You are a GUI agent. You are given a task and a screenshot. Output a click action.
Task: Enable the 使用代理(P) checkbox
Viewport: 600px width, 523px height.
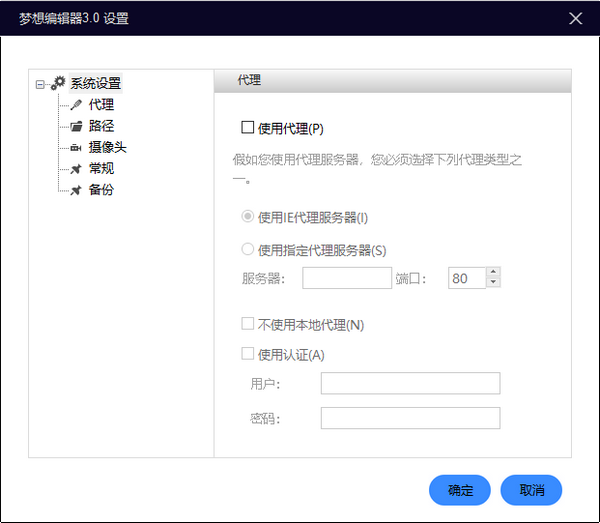[x=248, y=128]
